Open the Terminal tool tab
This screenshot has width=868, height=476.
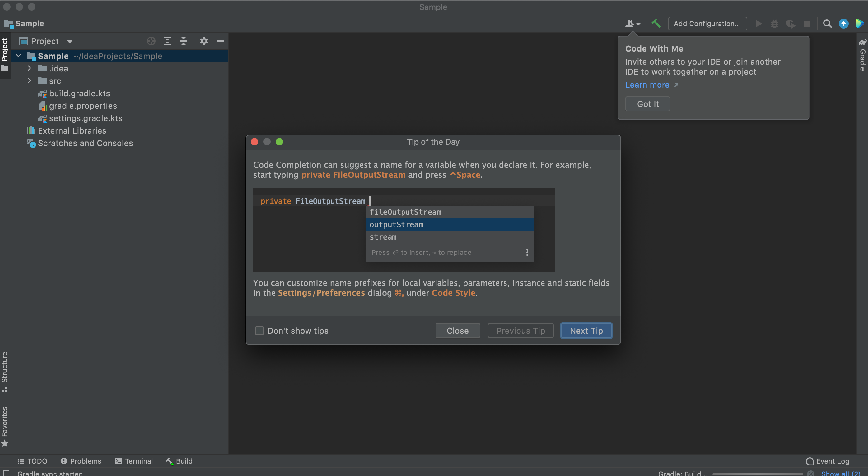[x=134, y=461]
